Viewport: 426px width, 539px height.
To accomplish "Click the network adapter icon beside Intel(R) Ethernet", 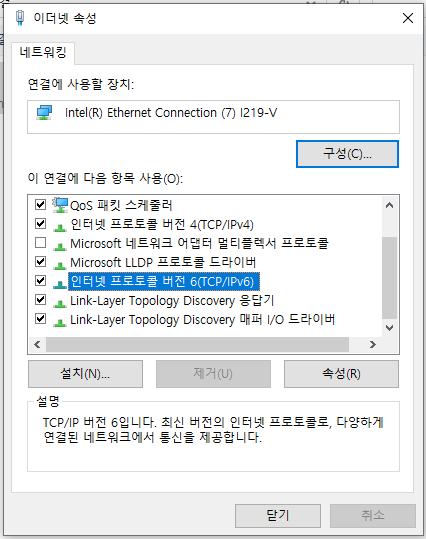I will (x=44, y=112).
